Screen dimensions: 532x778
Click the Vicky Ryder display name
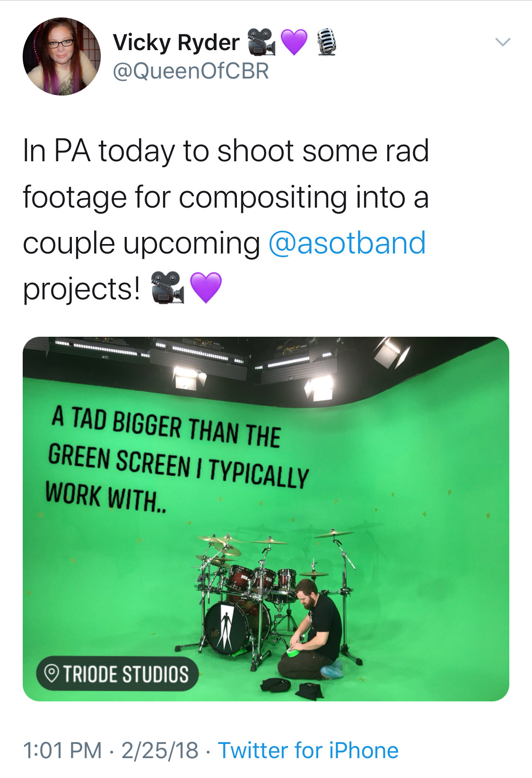176,43
